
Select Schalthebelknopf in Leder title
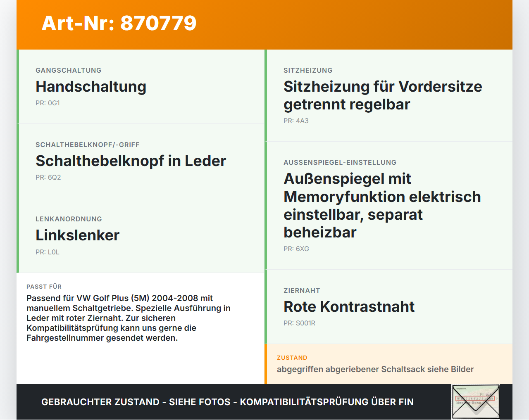(x=131, y=161)
